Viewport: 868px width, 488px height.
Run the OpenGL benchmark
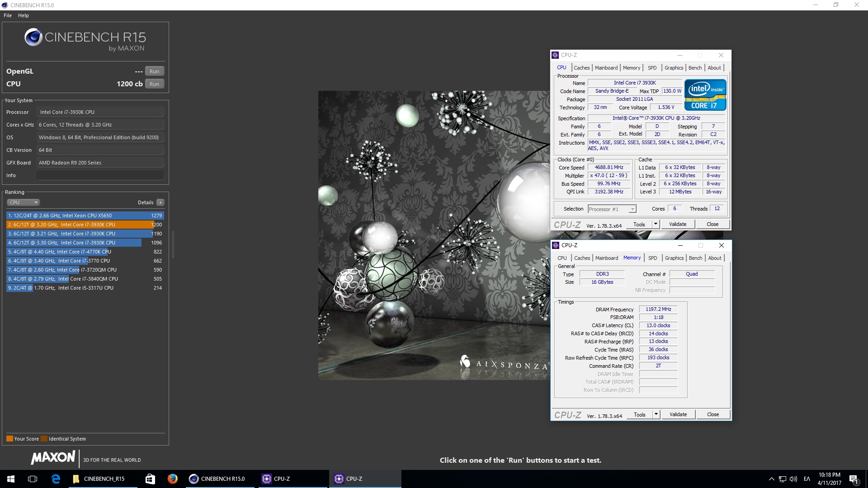[154, 71]
